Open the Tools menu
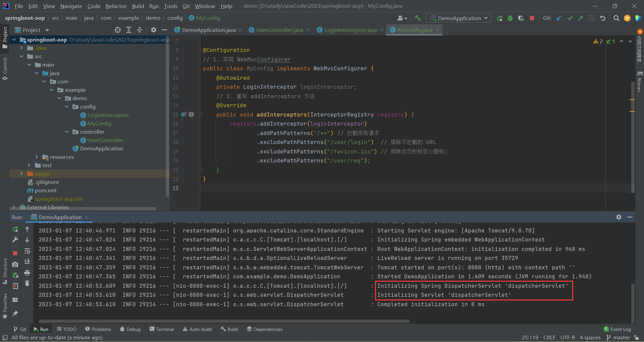 [170, 6]
